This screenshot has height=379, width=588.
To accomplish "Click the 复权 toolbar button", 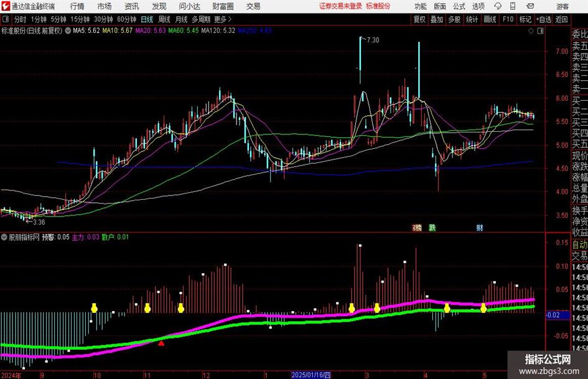I will pyautogui.click(x=419, y=19).
